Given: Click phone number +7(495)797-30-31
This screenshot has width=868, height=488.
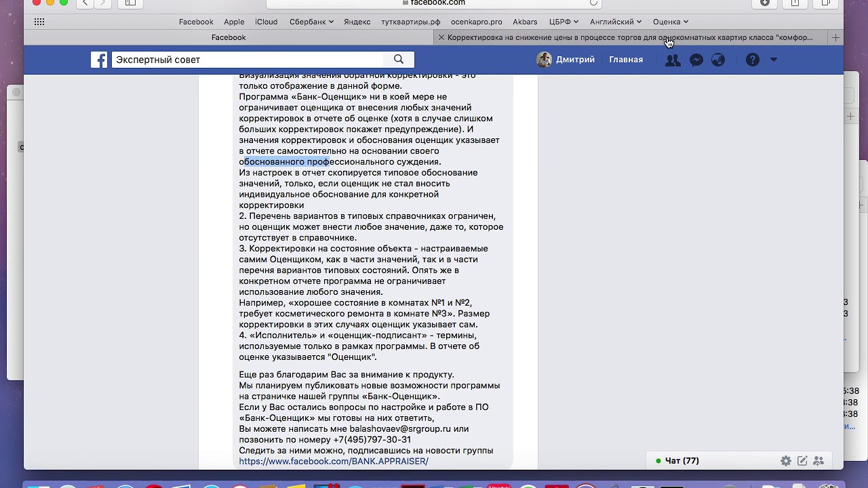Looking at the screenshot, I should (372, 440).
